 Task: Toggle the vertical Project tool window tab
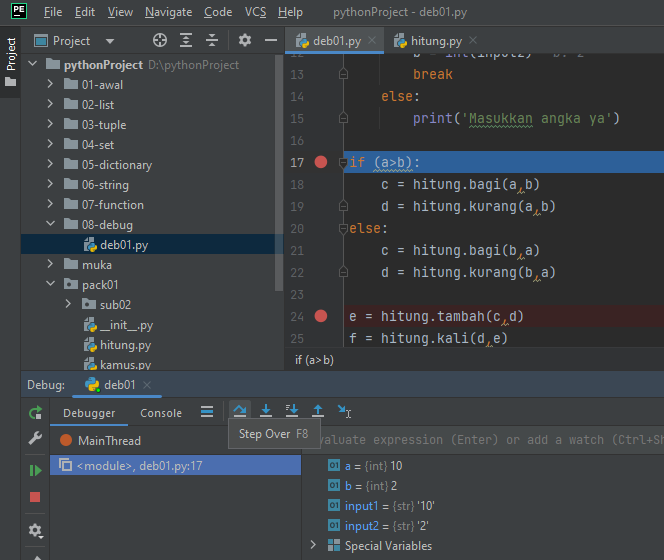click(11, 61)
